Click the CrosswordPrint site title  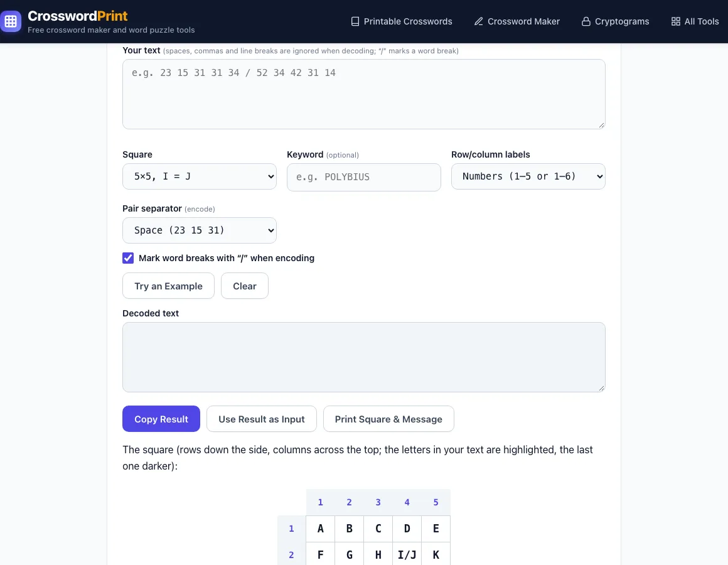(x=78, y=16)
